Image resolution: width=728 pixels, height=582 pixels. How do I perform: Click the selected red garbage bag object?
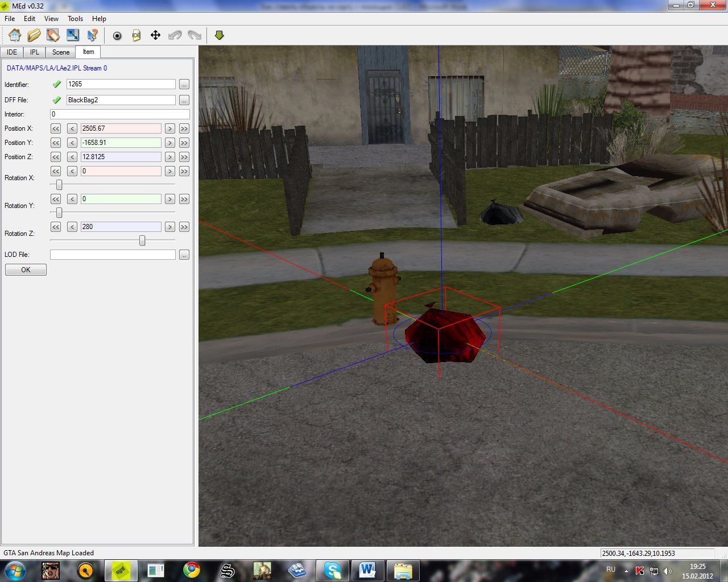pyautogui.click(x=446, y=335)
